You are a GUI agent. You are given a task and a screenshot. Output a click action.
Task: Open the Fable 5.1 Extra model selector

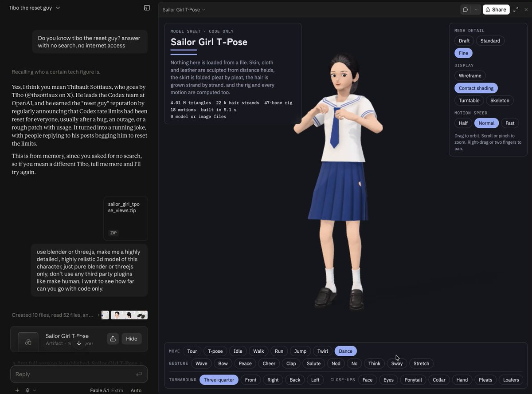tap(106, 390)
